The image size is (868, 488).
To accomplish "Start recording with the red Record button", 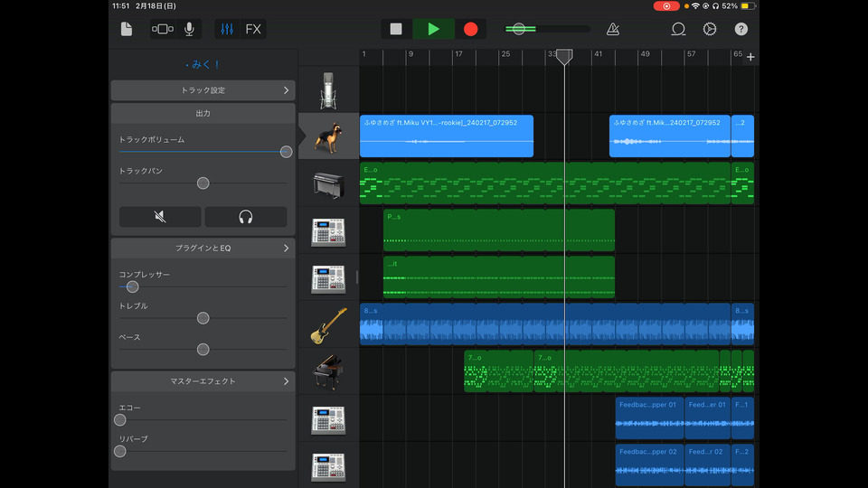I will [470, 29].
